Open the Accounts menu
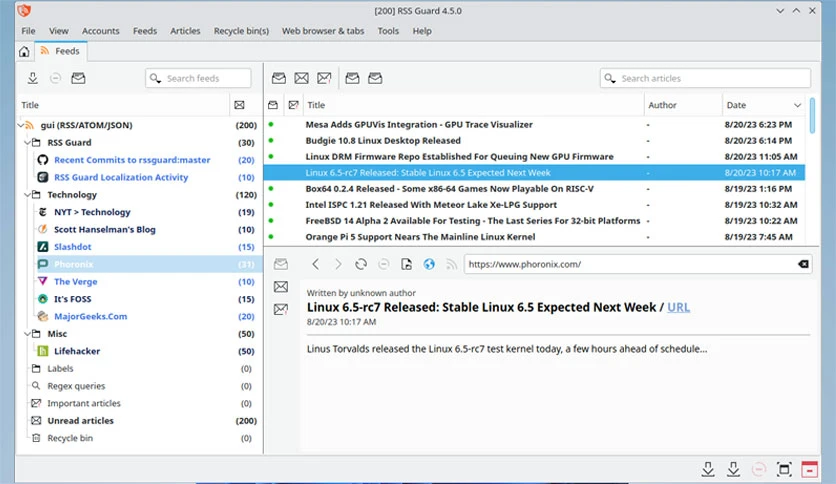836x484 pixels. tap(101, 31)
